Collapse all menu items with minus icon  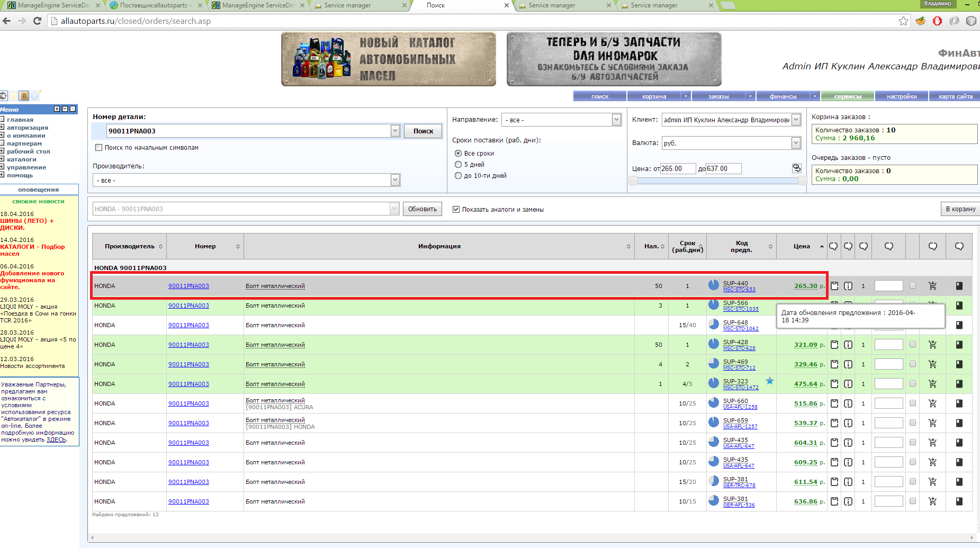[65, 109]
